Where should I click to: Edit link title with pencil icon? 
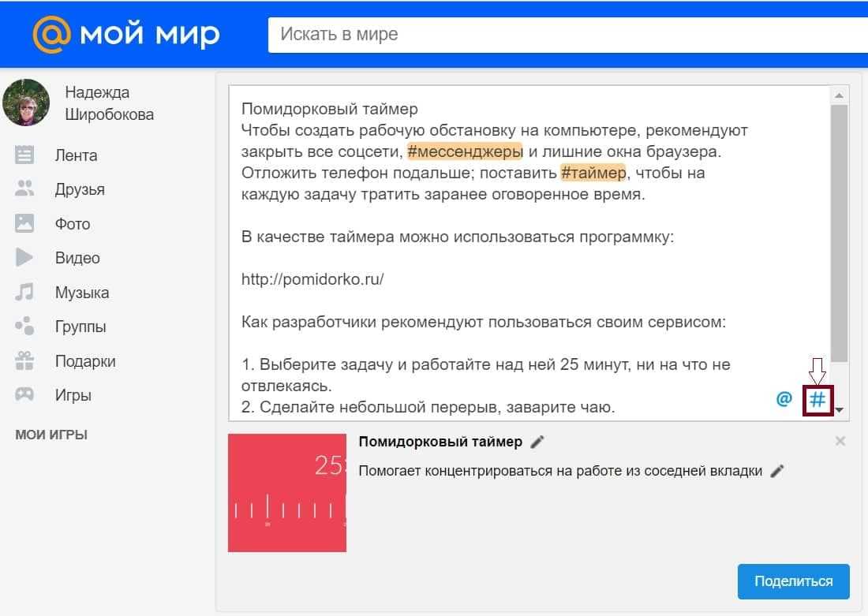[537, 442]
